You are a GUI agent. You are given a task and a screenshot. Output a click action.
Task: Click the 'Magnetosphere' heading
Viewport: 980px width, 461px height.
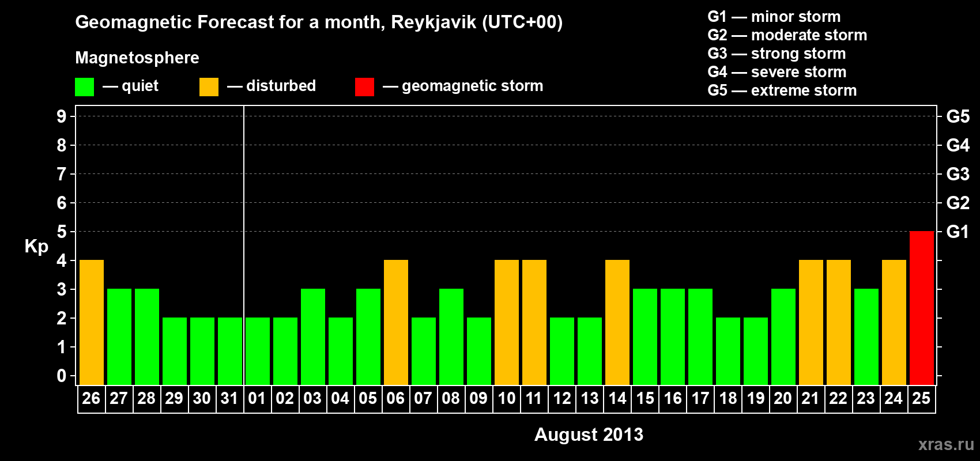(137, 58)
